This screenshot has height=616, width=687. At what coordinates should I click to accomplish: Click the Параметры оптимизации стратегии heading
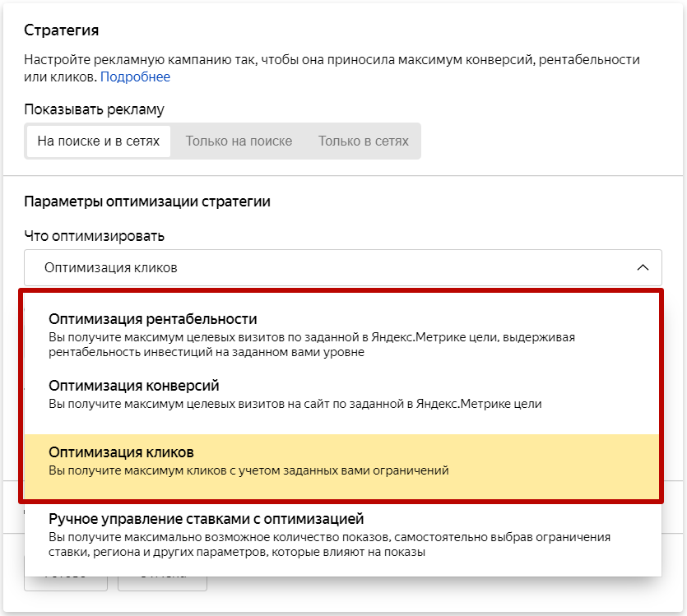point(147,201)
